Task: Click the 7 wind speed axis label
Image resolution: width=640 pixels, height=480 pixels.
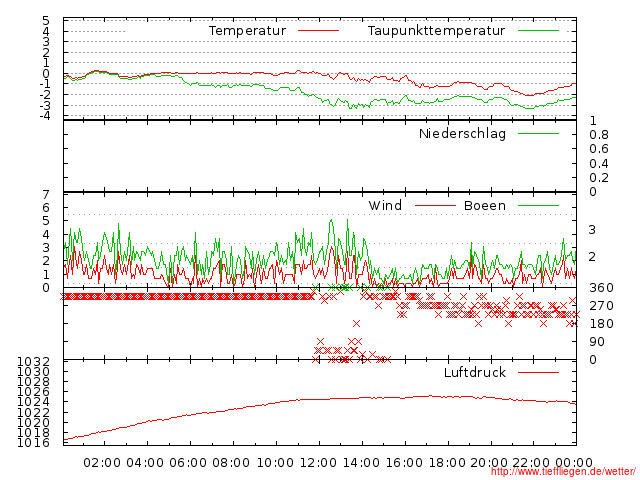Action: coord(46,195)
